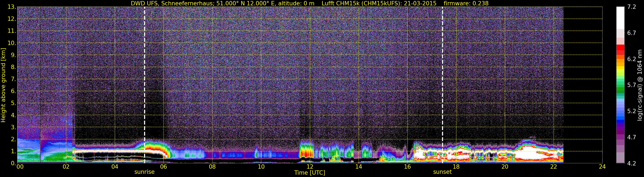Click the white dashed sunset line
The image size is (644, 177).
442,85
